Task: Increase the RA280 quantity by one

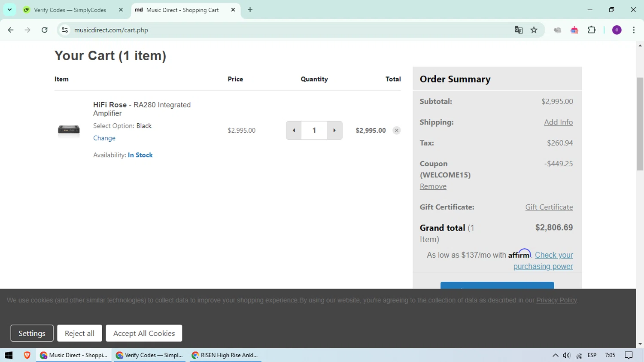Action: (x=334, y=131)
